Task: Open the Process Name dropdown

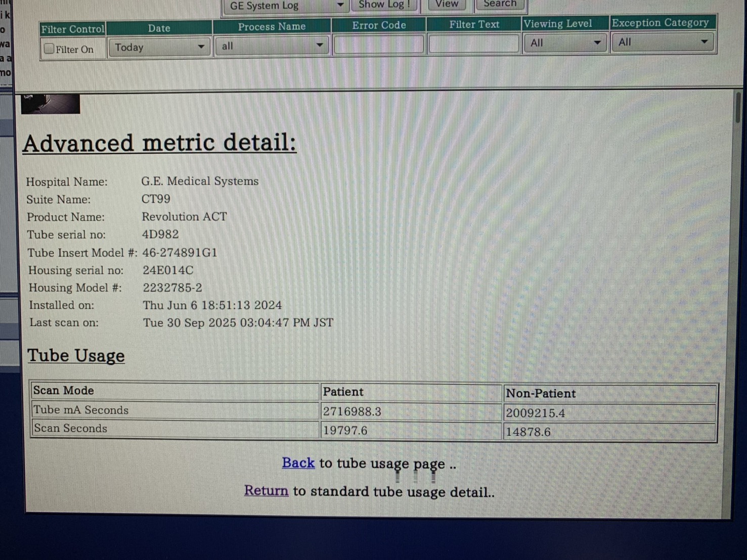Action: click(x=272, y=46)
